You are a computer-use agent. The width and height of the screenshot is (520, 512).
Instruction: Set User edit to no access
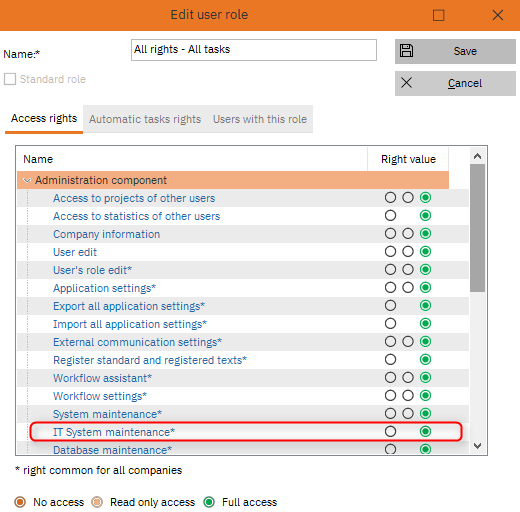pos(390,251)
